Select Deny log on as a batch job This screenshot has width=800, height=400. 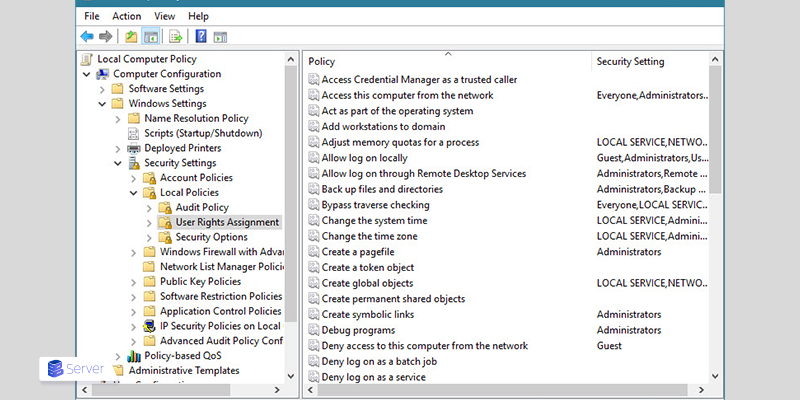379,362
